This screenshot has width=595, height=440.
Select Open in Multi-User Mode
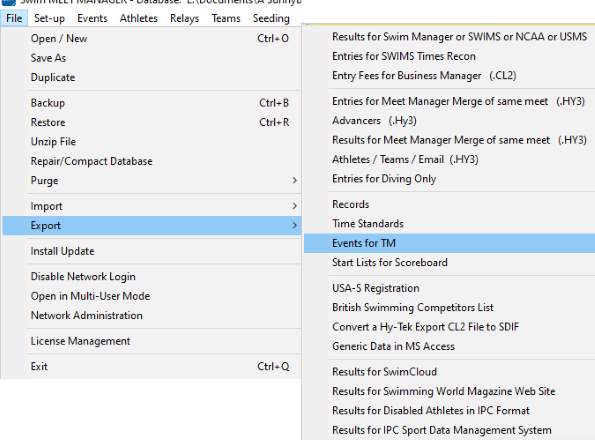tap(152, 296)
